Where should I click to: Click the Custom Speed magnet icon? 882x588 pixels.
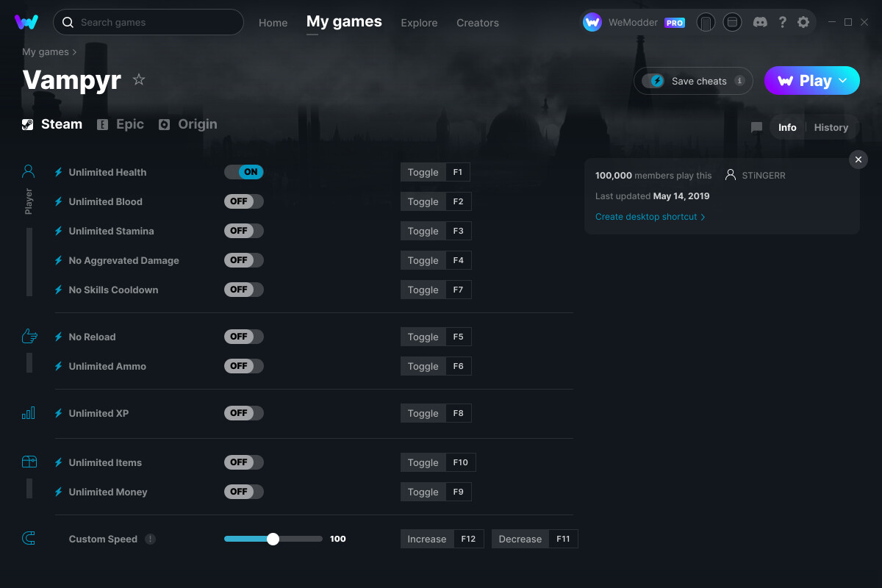(x=29, y=539)
